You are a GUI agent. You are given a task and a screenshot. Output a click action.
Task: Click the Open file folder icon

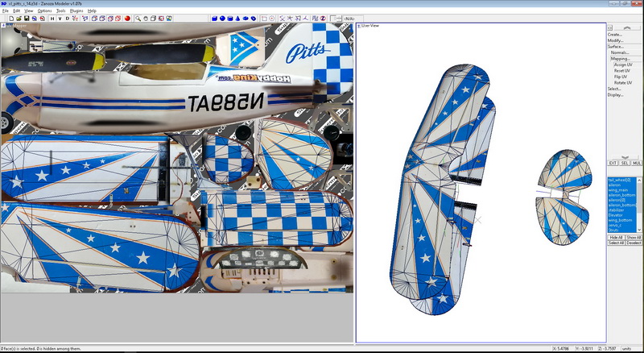point(19,19)
